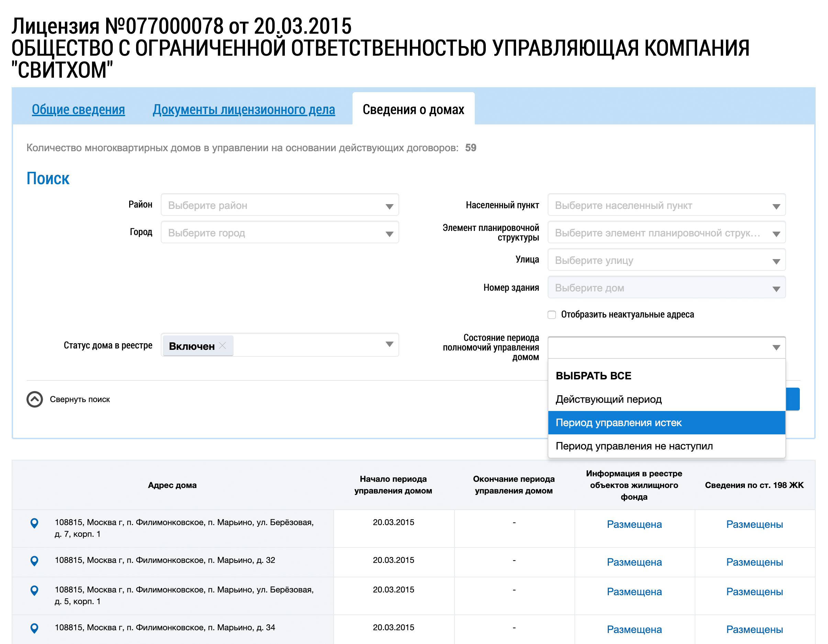Click the Свернуть поиск label

click(x=80, y=399)
